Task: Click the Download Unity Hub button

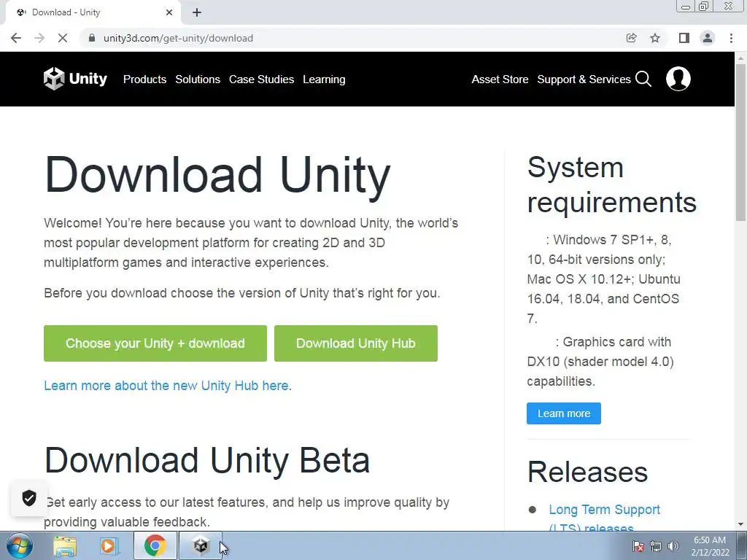Action: 356,343
